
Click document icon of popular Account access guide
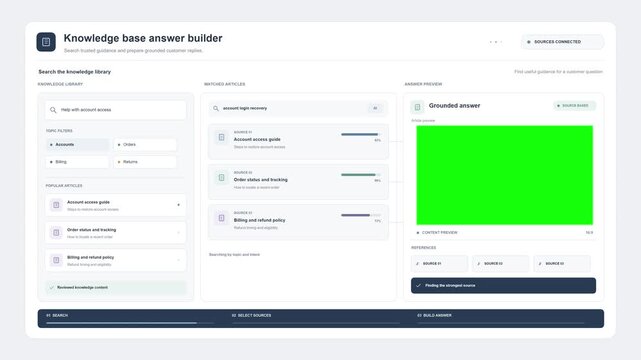pyautogui.click(x=56, y=205)
